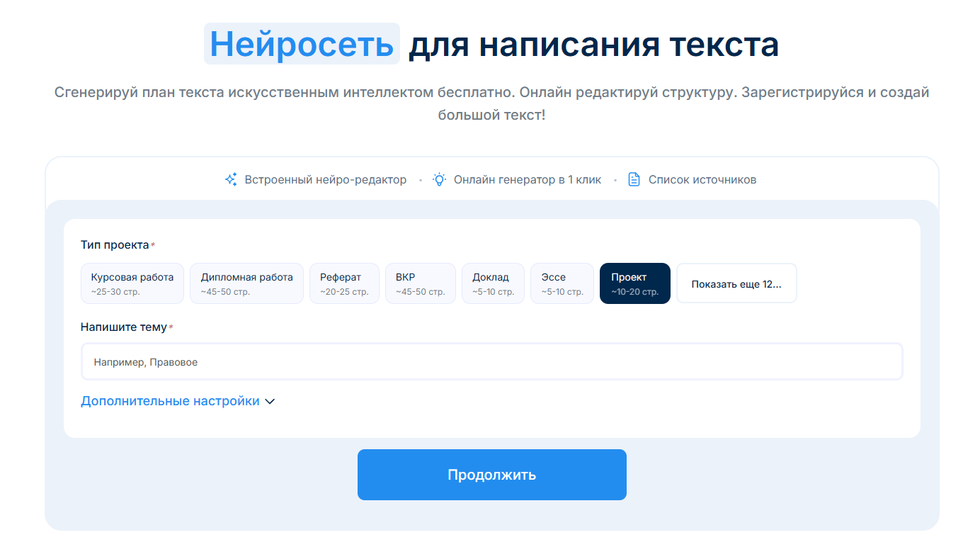Screen dimensions: 980x547
Task: Click the sparkle neuro-editor icon
Action: click(x=230, y=179)
